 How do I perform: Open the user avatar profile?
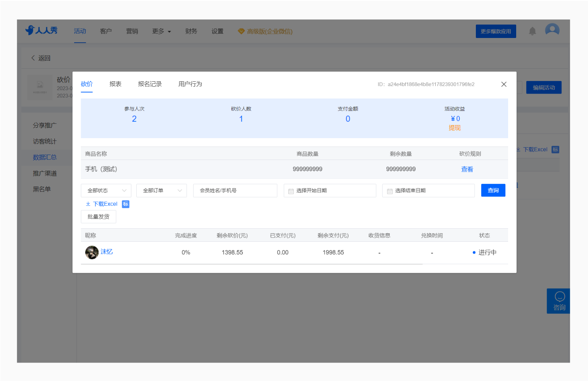(x=552, y=30)
